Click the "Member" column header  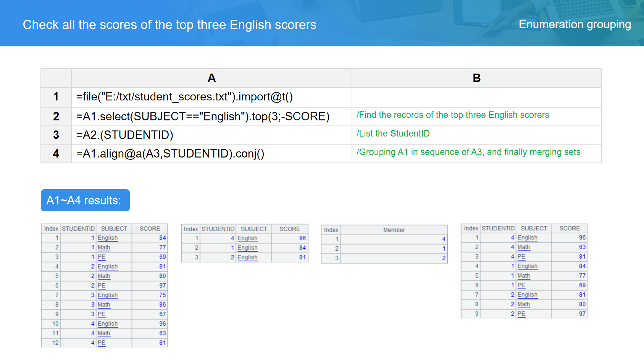point(394,230)
